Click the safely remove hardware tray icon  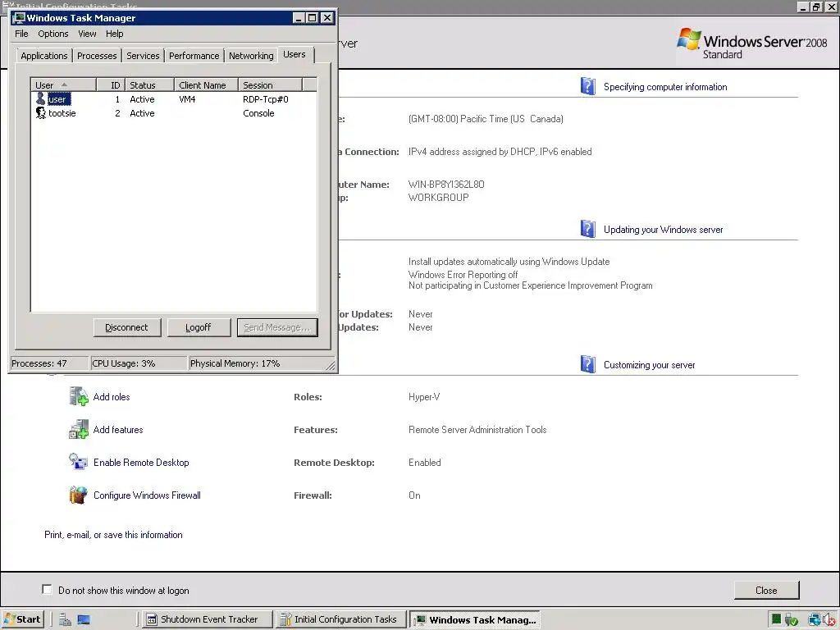point(792,620)
